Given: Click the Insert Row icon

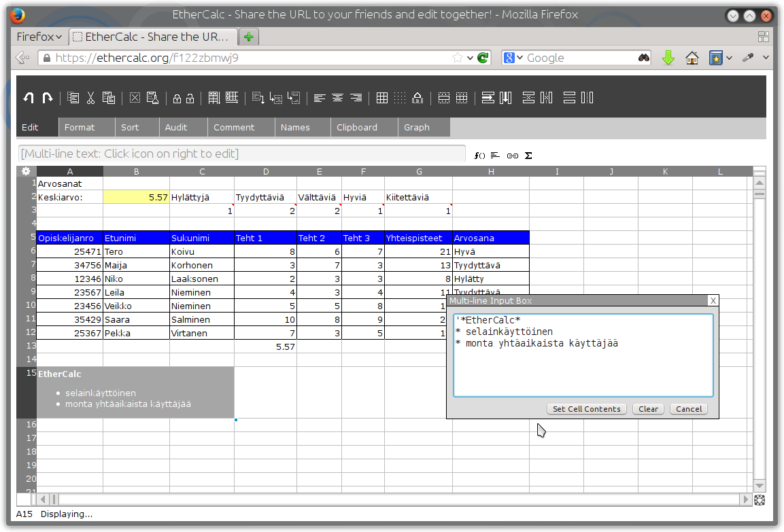Looking at the screenshot, I should [x=488, y=98].
